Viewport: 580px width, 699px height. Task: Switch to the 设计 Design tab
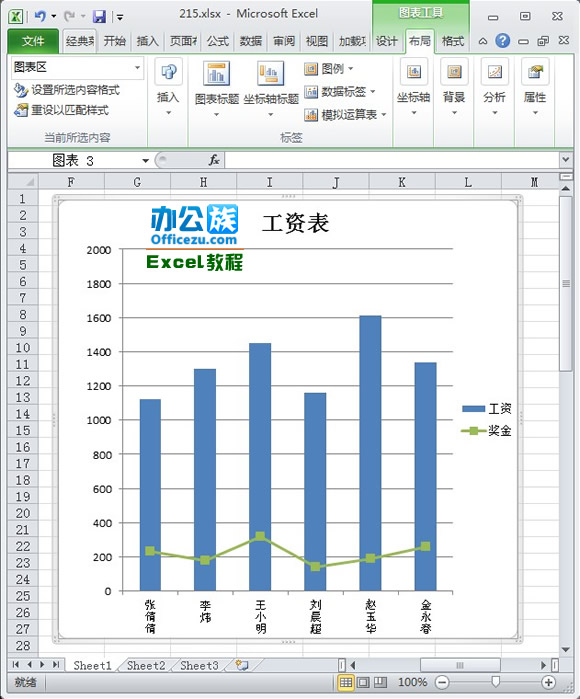click(387, 41)
